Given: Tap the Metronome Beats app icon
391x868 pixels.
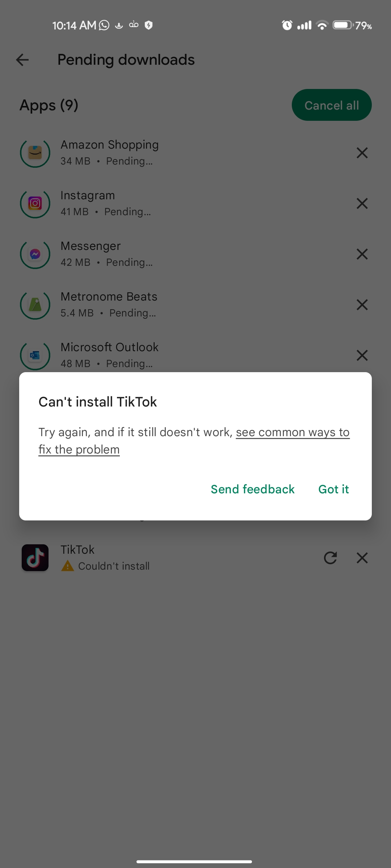Looking at the screenshot, I should pos(35,305).
